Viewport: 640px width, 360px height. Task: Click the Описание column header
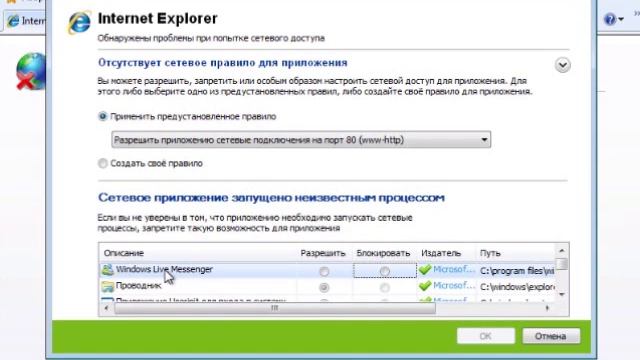(x=124, y=253)
